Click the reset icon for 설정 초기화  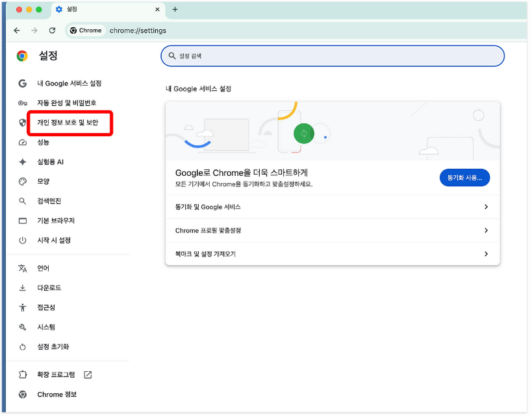coord(22,347)
